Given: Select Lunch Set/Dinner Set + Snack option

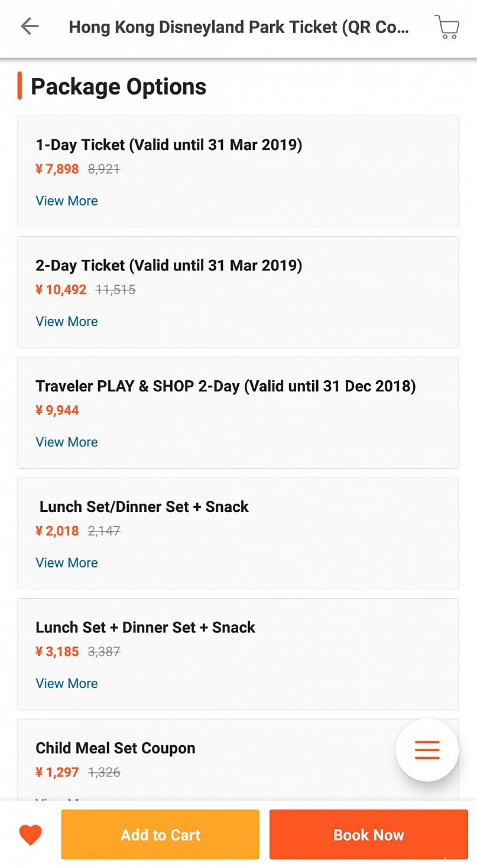Looking at the screenshot, I should (238, 533).
